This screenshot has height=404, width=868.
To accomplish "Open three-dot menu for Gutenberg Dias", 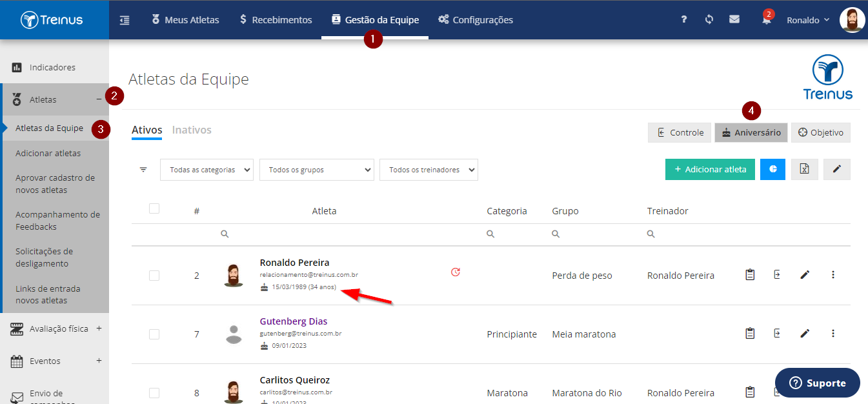I will click(x=833, y=334).
